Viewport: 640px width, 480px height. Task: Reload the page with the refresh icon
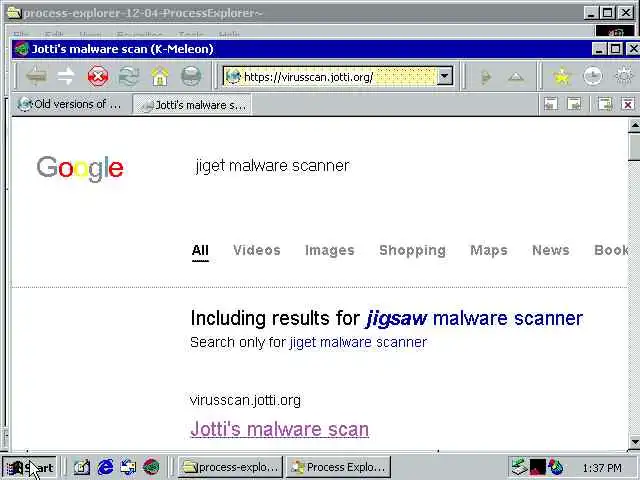point(129,76)
